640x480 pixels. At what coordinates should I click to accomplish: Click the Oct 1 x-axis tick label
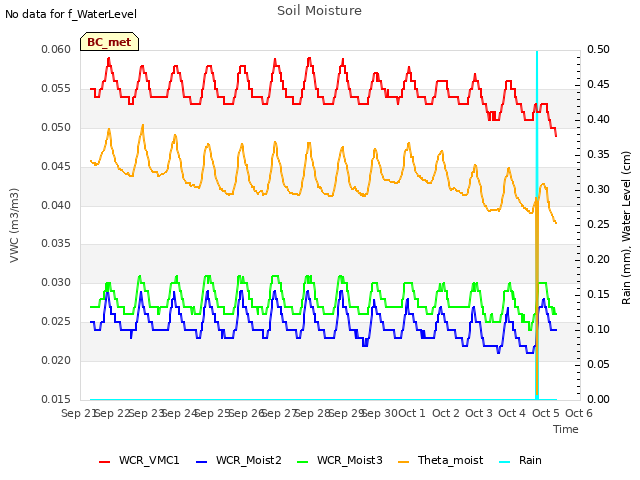[x=412, y=413]
